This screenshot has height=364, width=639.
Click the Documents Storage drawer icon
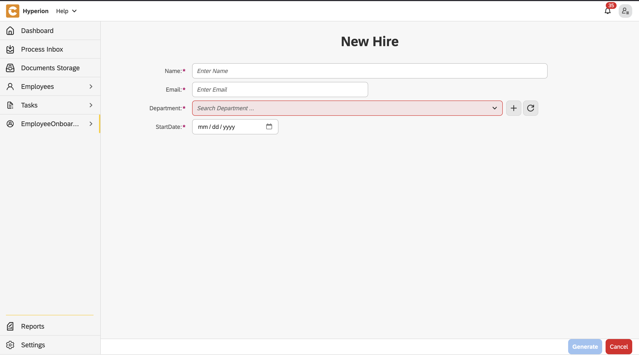click(x=10, y=68)
